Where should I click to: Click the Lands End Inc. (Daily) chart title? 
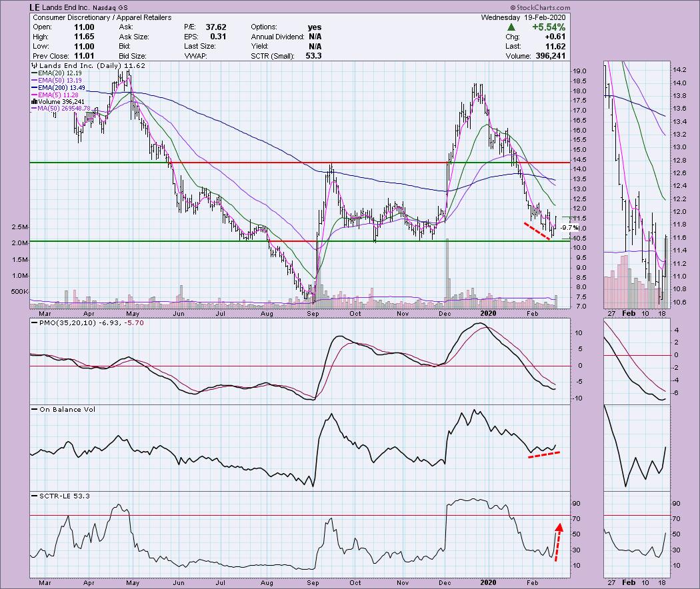(89, 65)
